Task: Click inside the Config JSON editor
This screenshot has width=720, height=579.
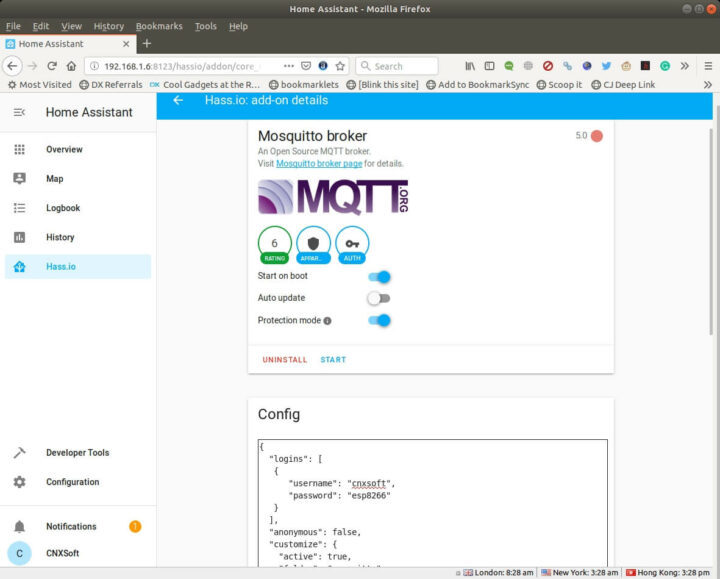Action: pos(431,500)
